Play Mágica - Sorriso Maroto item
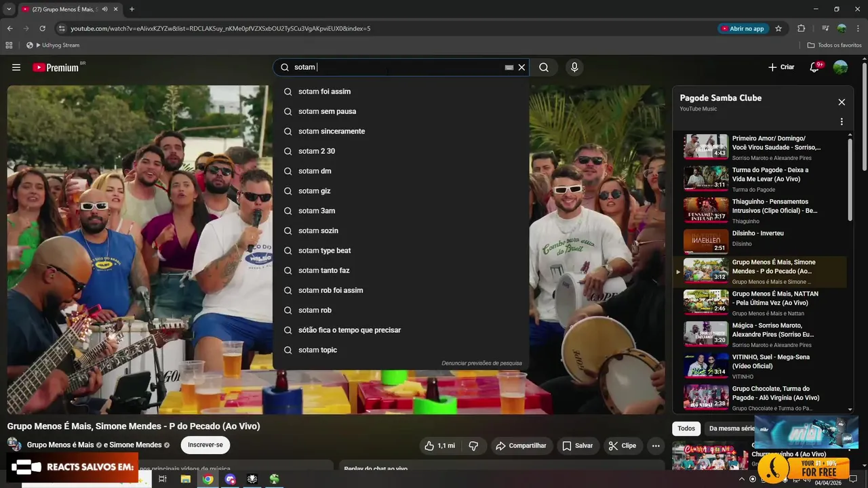Viewport: 868px width, 488px height. (759, 333)
